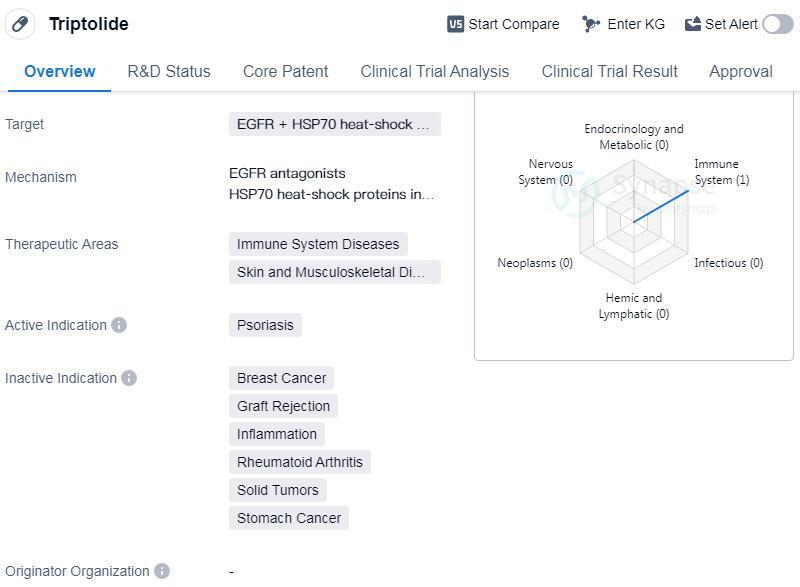
Task: Go to the Approval tab
Action: 740,71
